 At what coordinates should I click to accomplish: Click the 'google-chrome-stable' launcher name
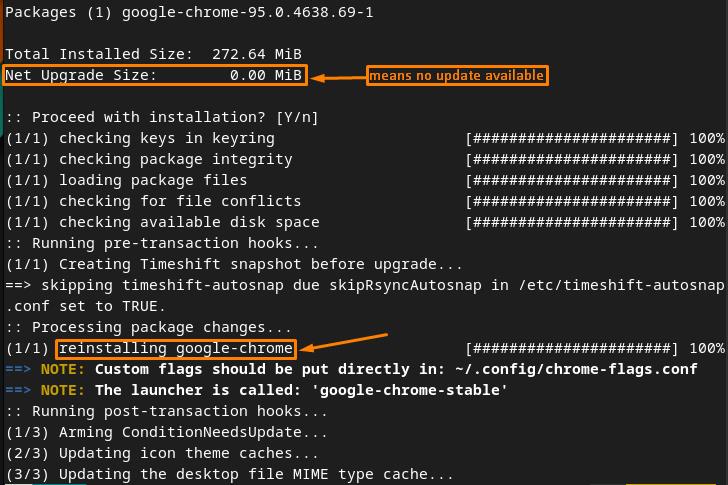410,390
